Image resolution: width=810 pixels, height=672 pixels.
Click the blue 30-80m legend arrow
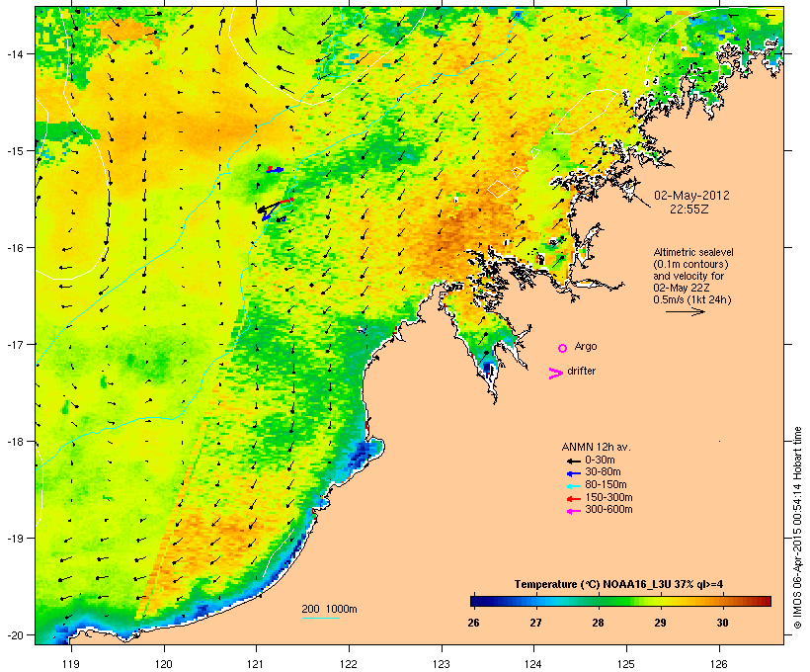point(573,473)
